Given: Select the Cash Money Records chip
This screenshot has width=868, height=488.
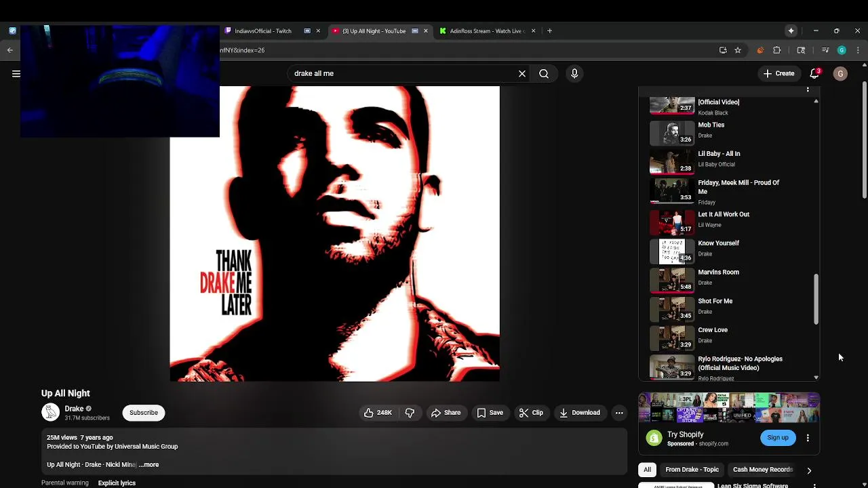Looking at the screenshot, I should pos(762,470).
